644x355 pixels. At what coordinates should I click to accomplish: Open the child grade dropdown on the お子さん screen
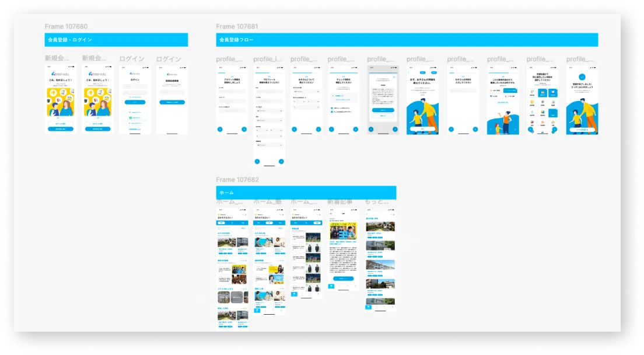[x=306, y=92]
